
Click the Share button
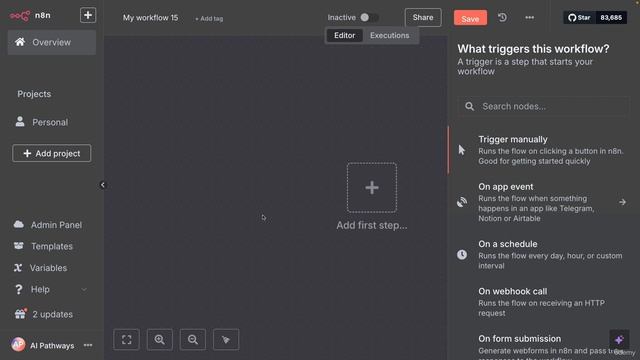[x=423, y=18]
